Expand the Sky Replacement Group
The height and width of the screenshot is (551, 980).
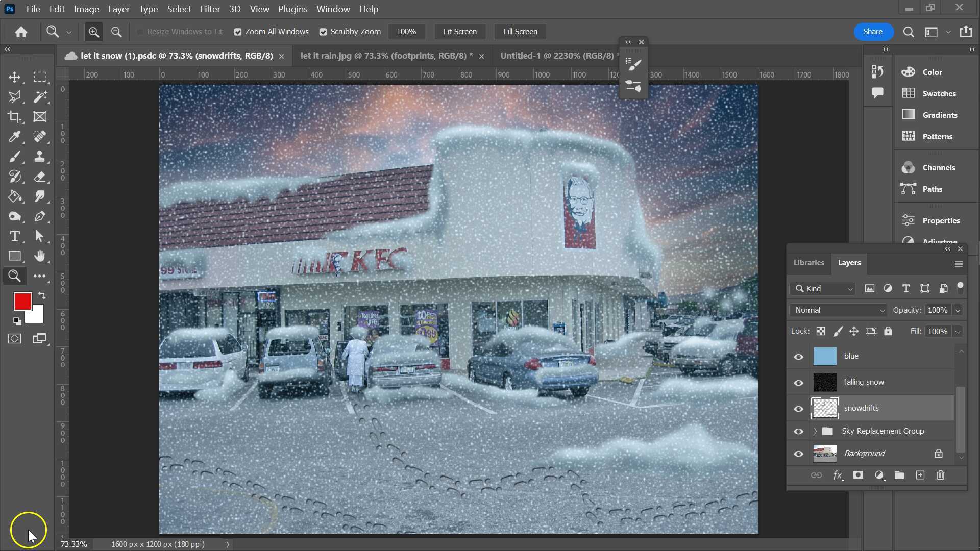tap(815, 431)
